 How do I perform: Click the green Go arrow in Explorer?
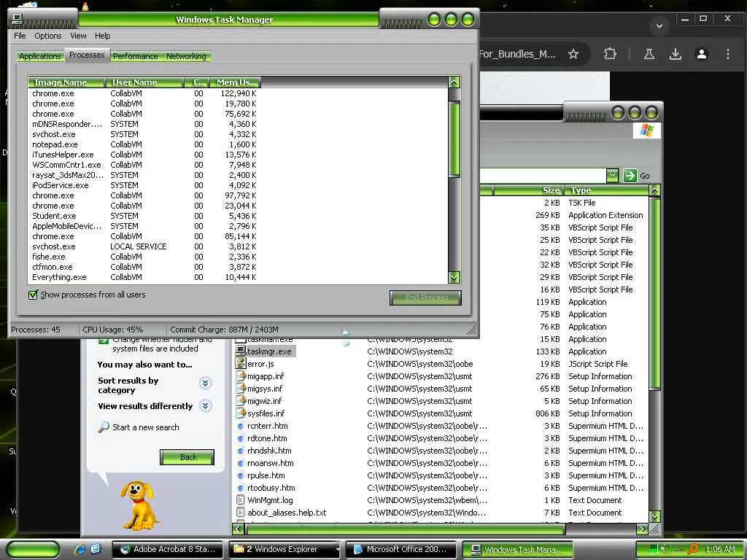click(630, 176)
